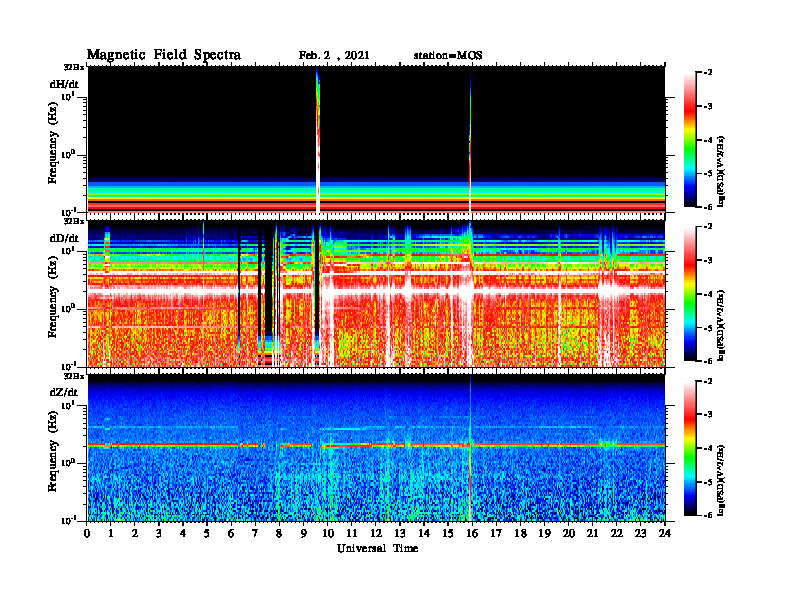Click hour label "8" on time axis
Screen dimensions: 792x612
click(279, 533)
